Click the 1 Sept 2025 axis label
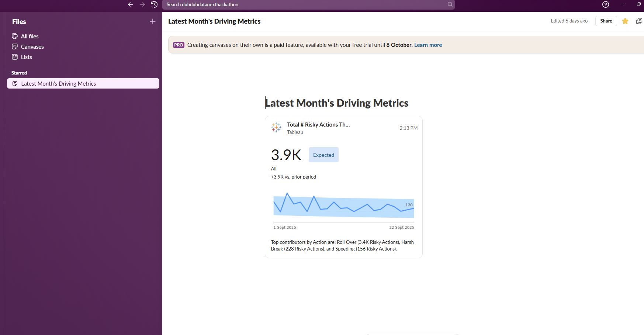 click(x=285, y=227)
